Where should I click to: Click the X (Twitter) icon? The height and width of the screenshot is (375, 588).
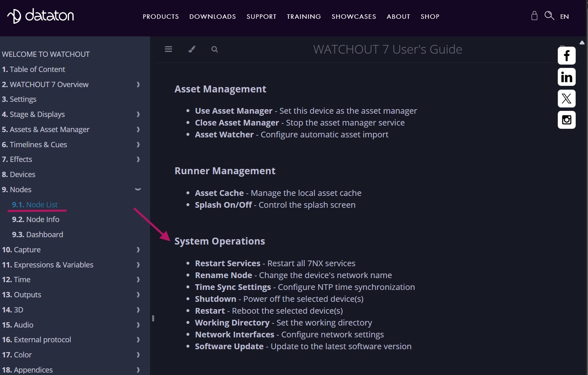(566, 99)
